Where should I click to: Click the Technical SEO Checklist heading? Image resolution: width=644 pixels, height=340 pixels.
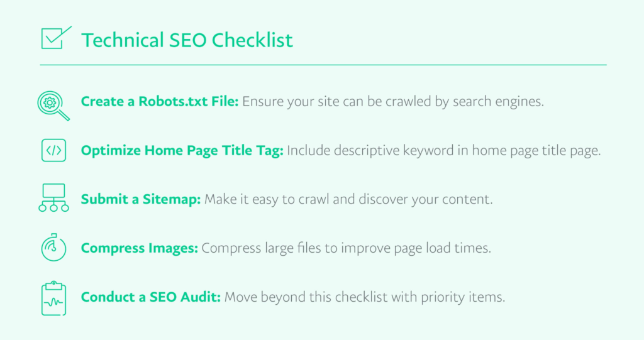[x=187, y=40]
